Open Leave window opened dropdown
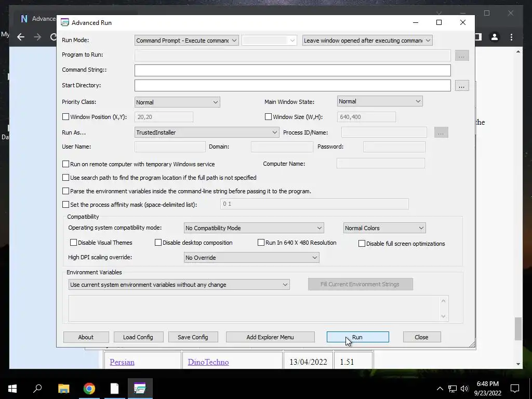 (367, 41)
